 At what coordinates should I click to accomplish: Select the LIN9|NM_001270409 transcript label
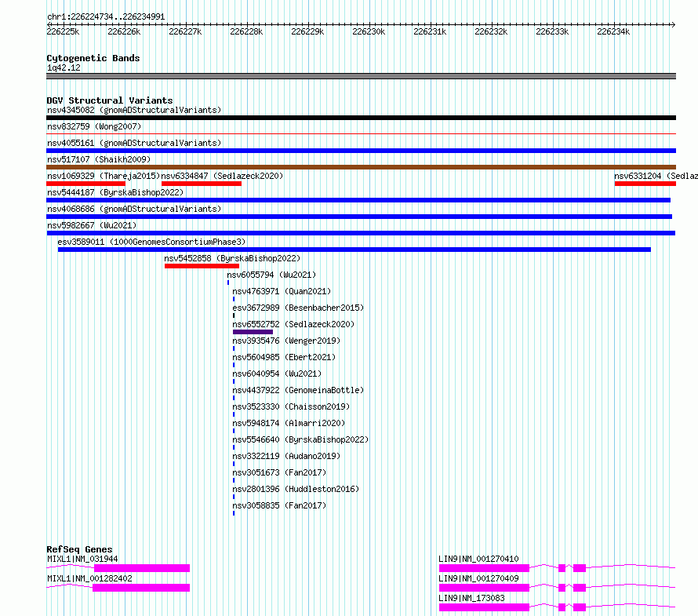pyautogui.click(x=478, y=578)
